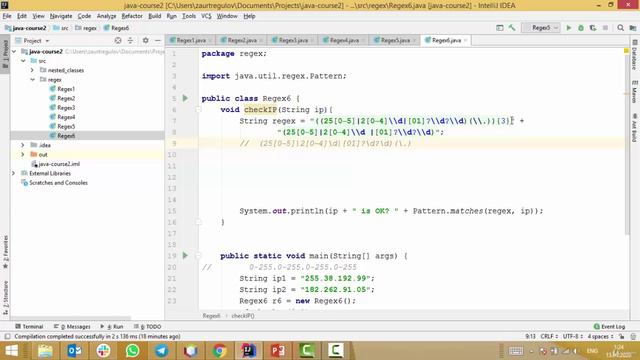
Task: Open WhatsApp from the taskbar
Action: tap(132, 351)
